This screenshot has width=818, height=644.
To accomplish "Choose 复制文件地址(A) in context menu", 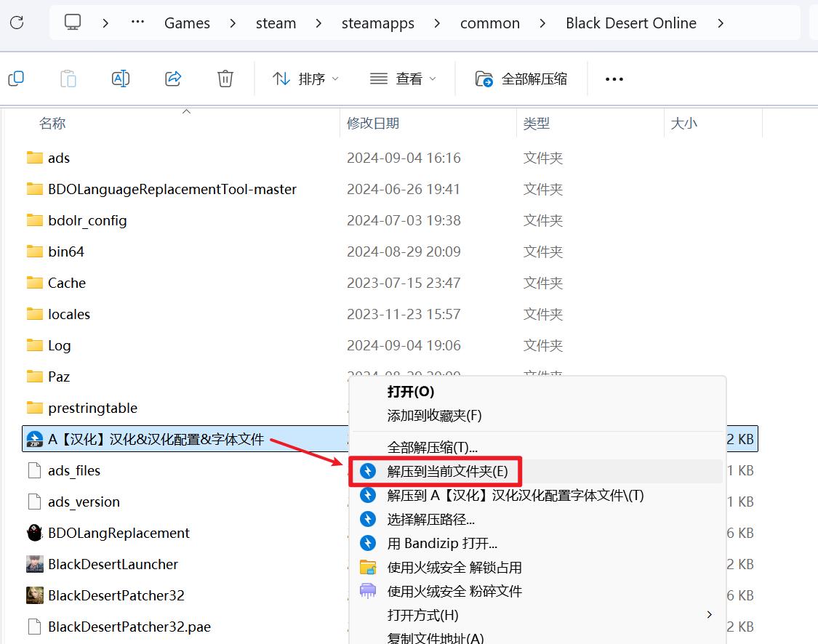I will coord(537,637).
